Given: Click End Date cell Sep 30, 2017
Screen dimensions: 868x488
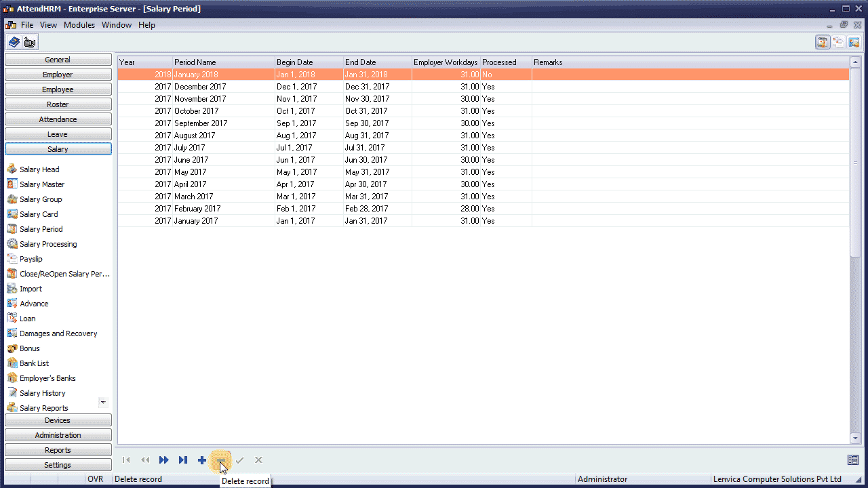Looking at the screenshot, I should click(x=378, y=123).
